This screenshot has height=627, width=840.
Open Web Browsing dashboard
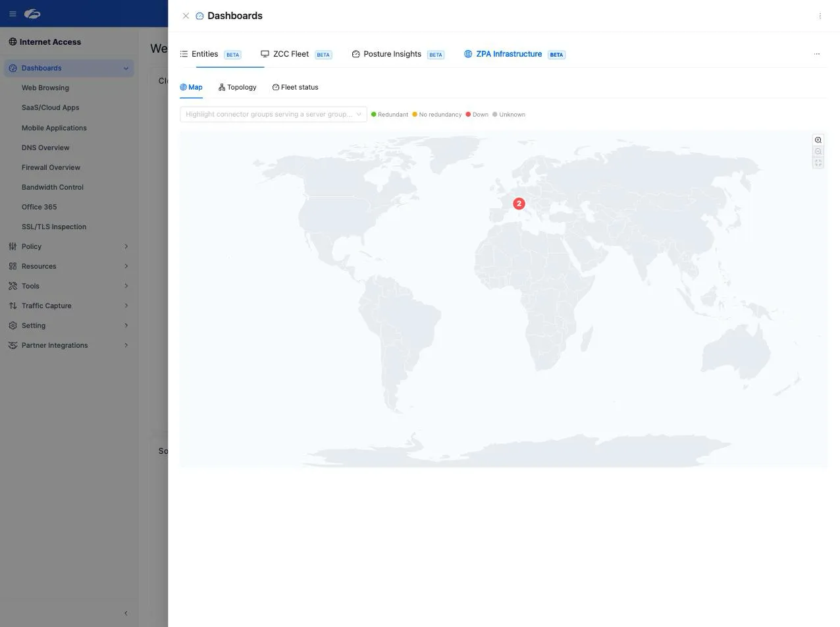45,88
